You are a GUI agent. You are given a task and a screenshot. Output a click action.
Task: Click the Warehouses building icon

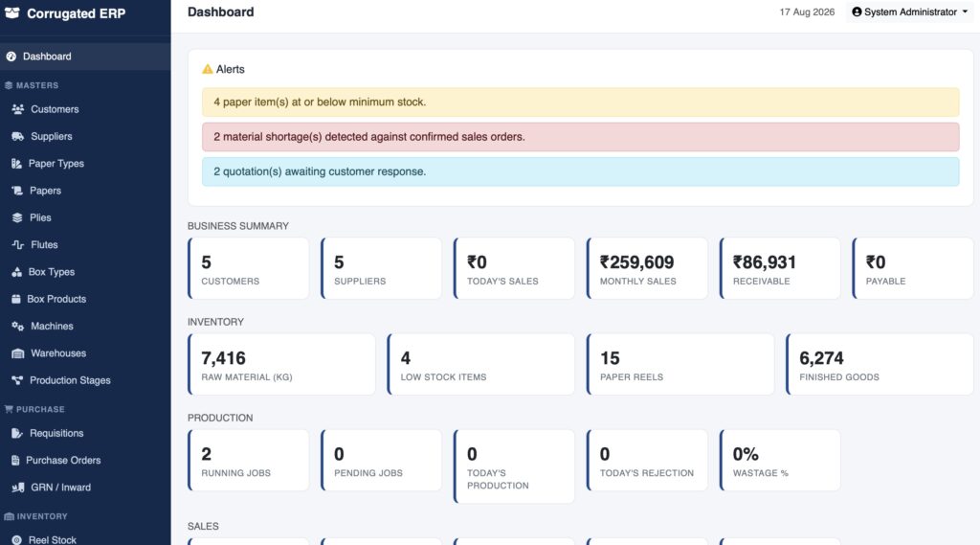tap(17, 353)
